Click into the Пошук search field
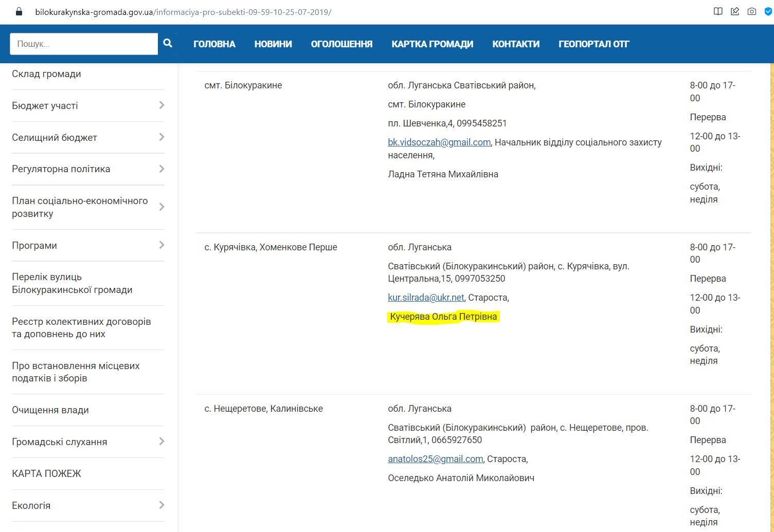This screenshot has width=774, height=532. (x=84, y=44)
